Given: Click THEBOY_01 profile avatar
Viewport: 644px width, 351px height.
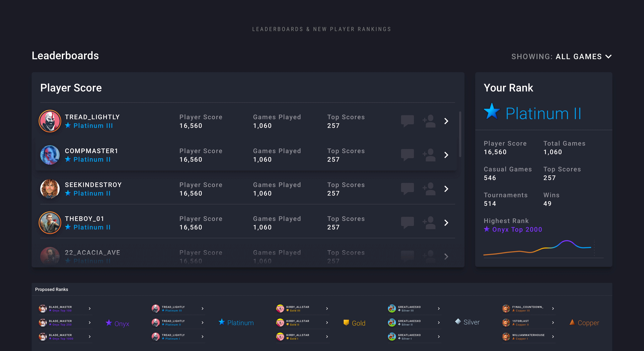Looking at the screenshot, I should click(x=50, y=223).
